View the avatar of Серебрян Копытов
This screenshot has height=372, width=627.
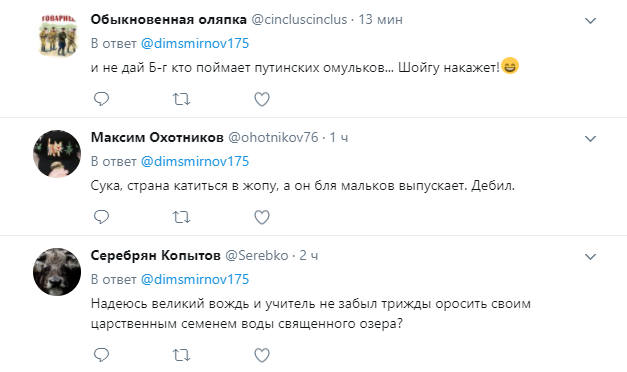[57, 272]
